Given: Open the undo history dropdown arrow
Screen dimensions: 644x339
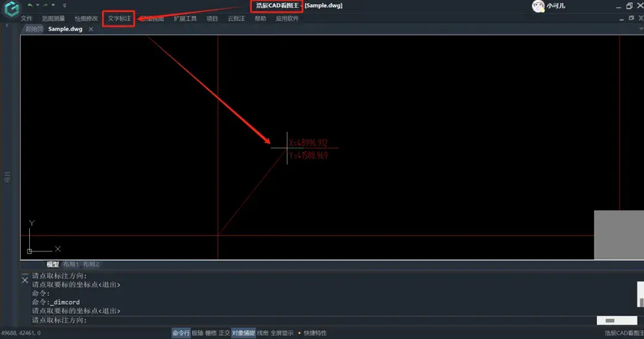Looking at the screenshot, I should (37, 5).
